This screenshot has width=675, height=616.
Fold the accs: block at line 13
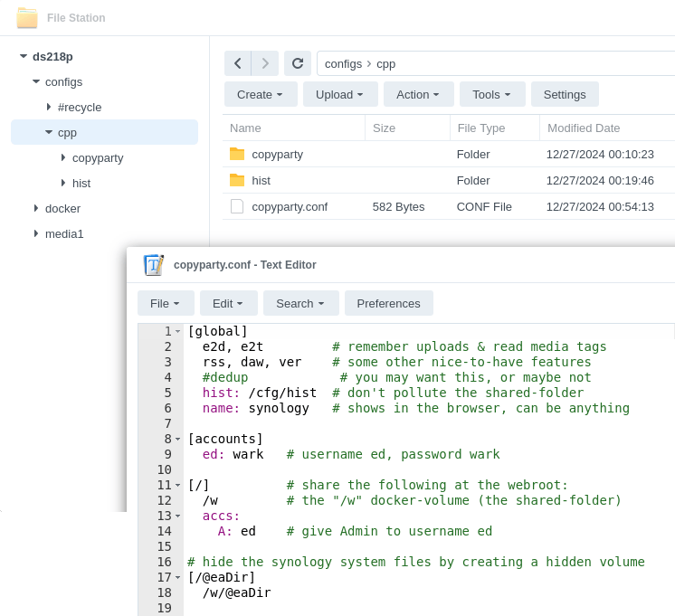(x=177, y=516)
